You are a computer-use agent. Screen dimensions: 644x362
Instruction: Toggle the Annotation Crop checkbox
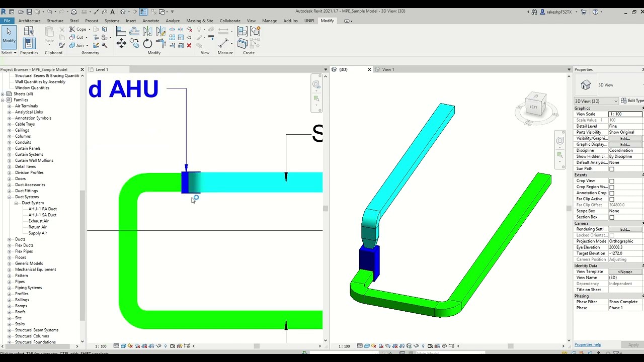[612, 193]
